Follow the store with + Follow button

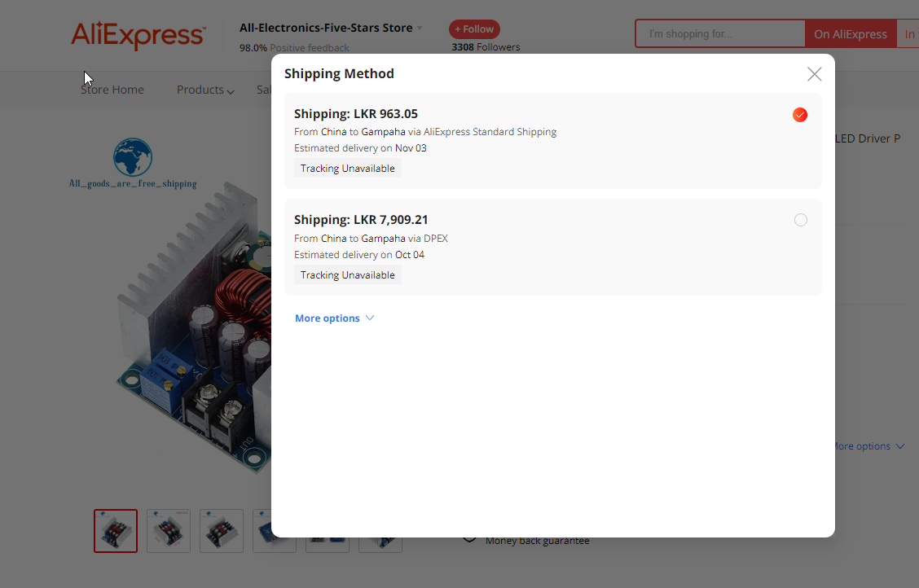coord(474,29)
